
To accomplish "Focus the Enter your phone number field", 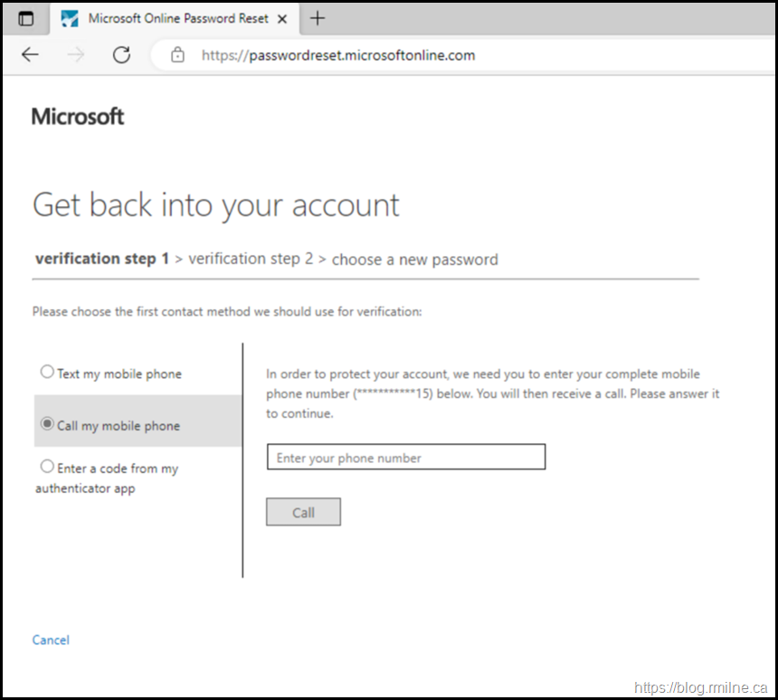I will 405,458.
